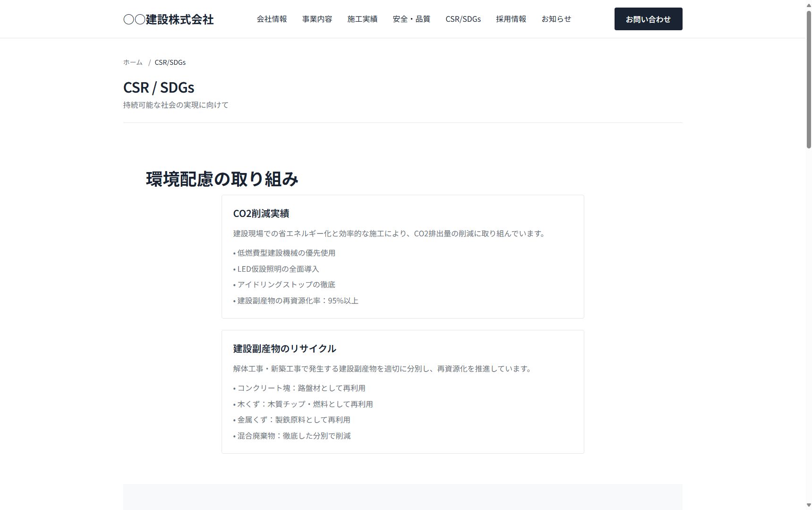This screenshot has height=510, width=812.
Task: Go to the 採用情報 page
Action: pyautogui.click(x=511, y=19)
